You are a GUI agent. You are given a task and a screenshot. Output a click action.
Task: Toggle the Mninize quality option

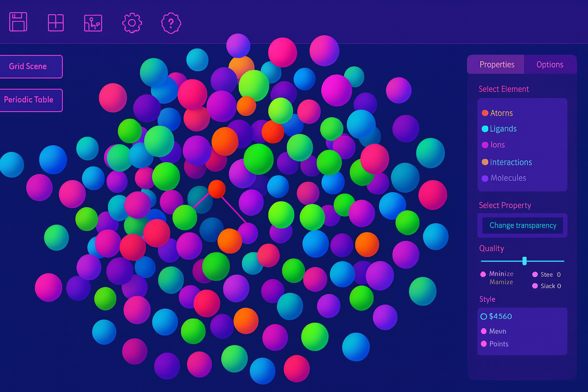(483, 274)
